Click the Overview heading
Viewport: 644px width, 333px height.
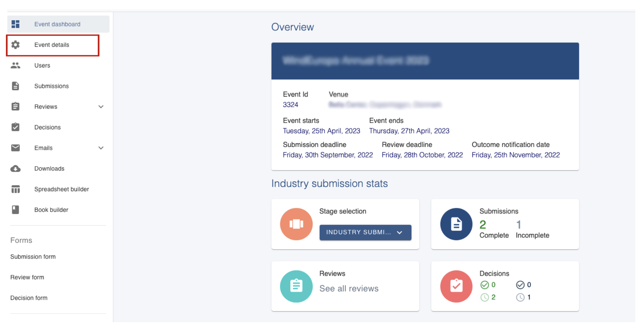point(292,27)
